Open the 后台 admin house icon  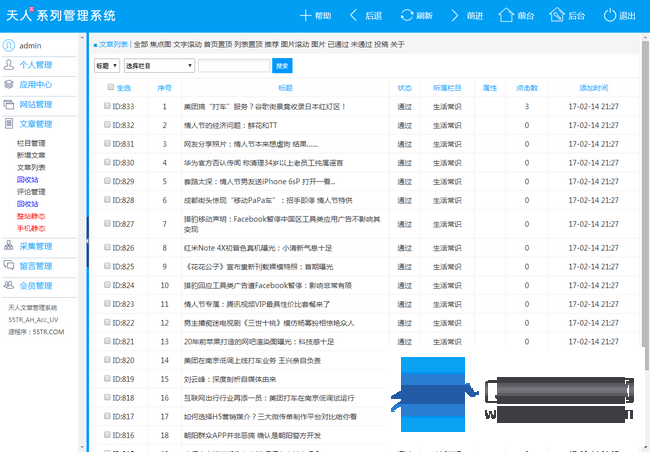(557, 15)
